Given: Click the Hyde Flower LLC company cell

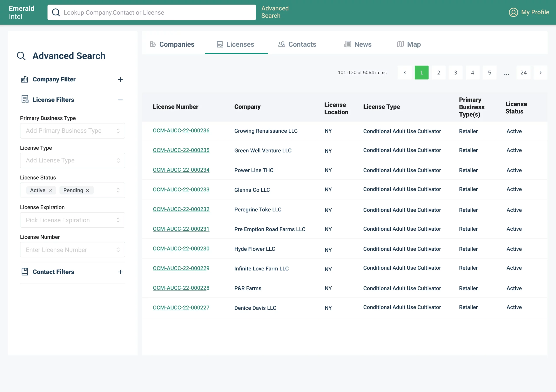Looking at the screenshot, I should [255, 249].
